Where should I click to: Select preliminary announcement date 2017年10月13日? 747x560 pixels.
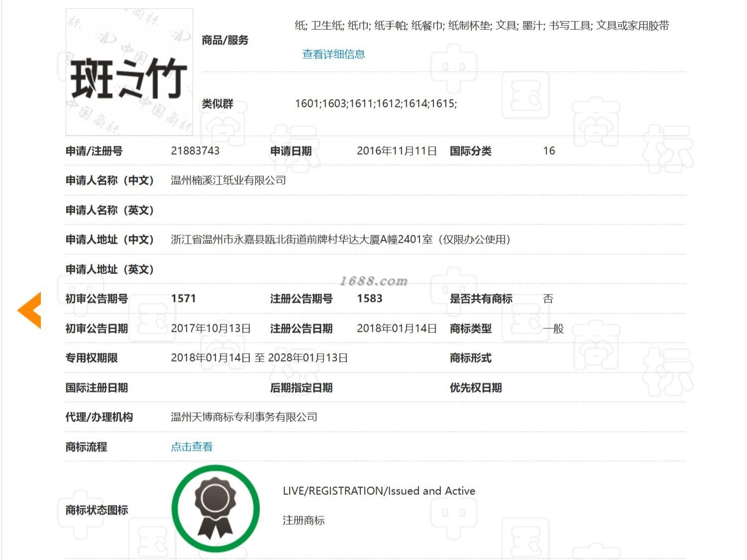(x=211, y=328)
